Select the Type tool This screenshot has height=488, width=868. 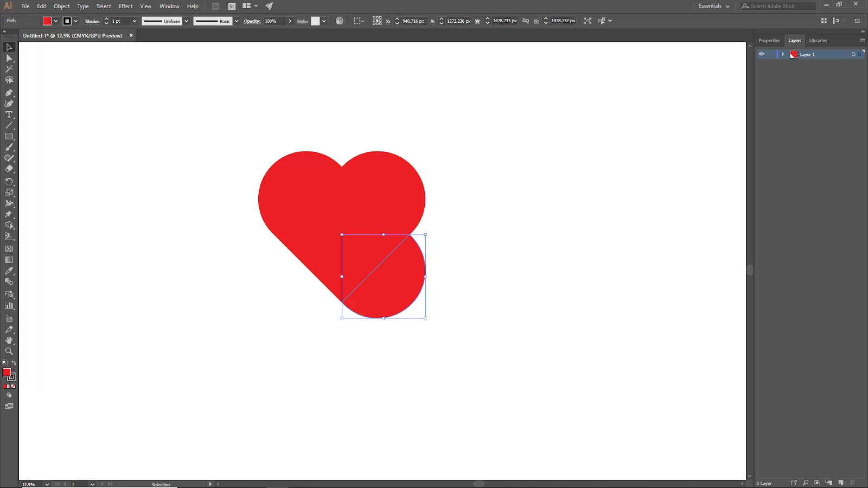9,114
